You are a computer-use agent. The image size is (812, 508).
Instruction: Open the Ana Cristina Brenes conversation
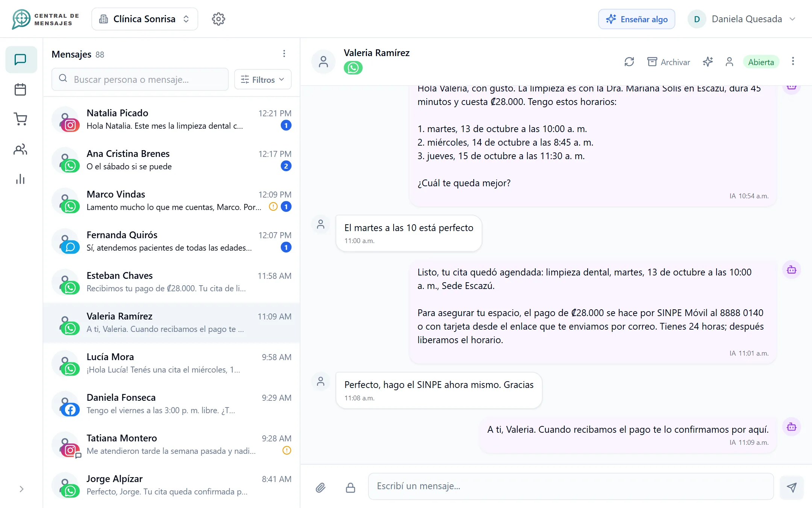171,160
